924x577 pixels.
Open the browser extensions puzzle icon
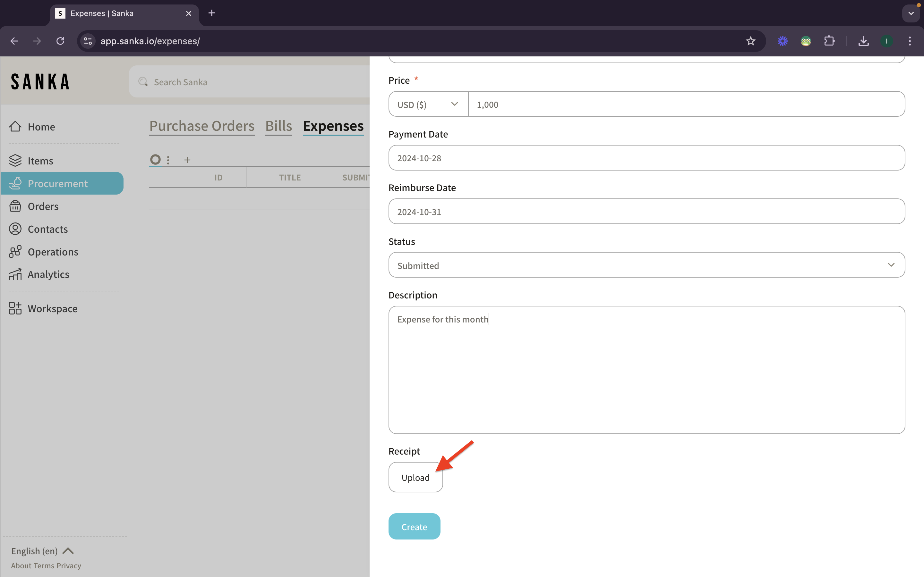829,41
